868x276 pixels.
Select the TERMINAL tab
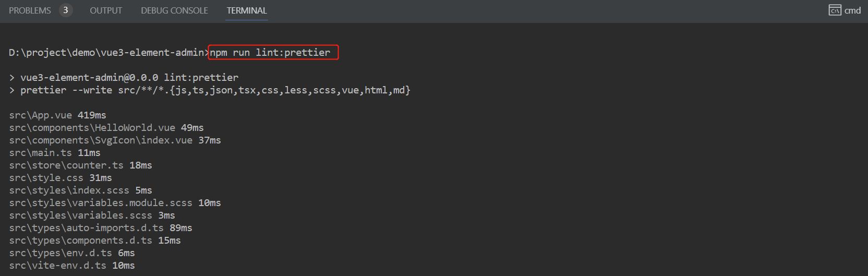pyautogui.click(x=247, y=10)
